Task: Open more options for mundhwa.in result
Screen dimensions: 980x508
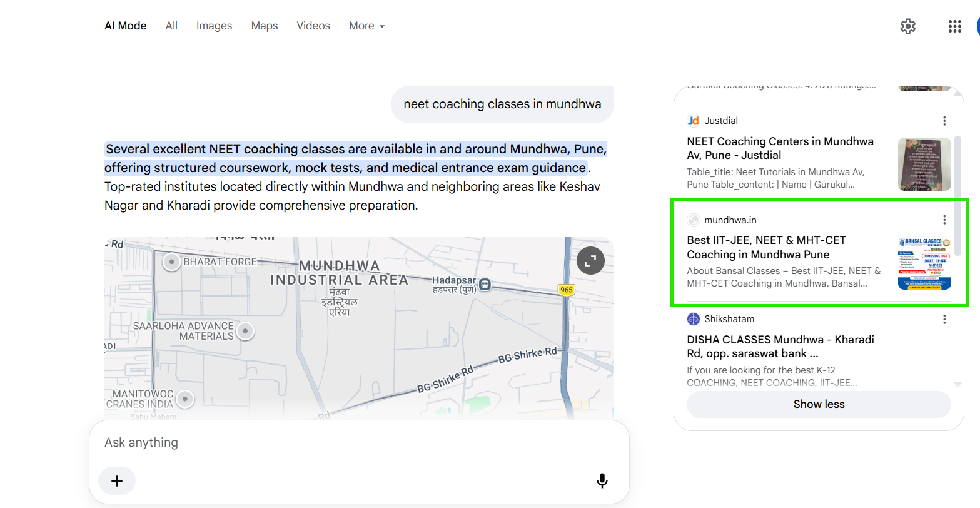Action: (x=944, y=220)
